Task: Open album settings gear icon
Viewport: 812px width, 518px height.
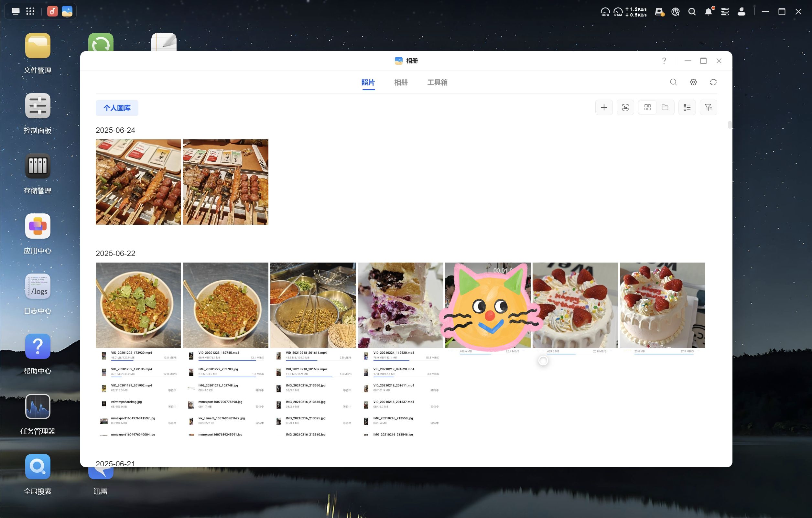Action: pos(693,82)
